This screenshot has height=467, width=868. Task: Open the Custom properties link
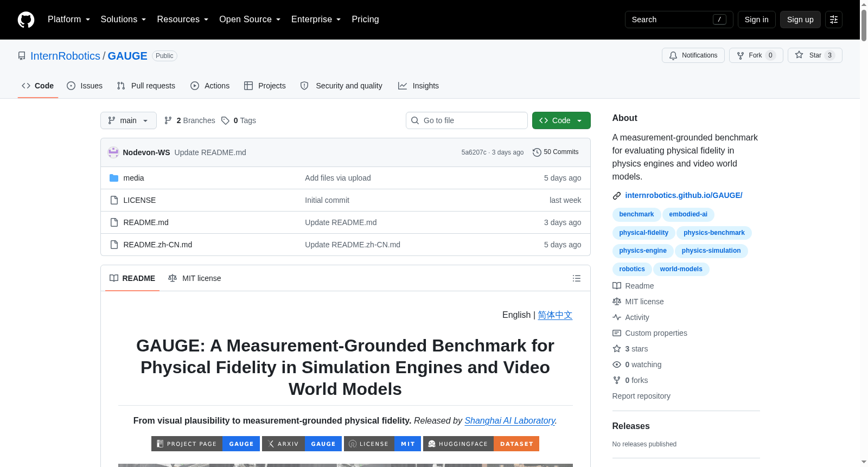pyautogui.click(x=650, y=333)
